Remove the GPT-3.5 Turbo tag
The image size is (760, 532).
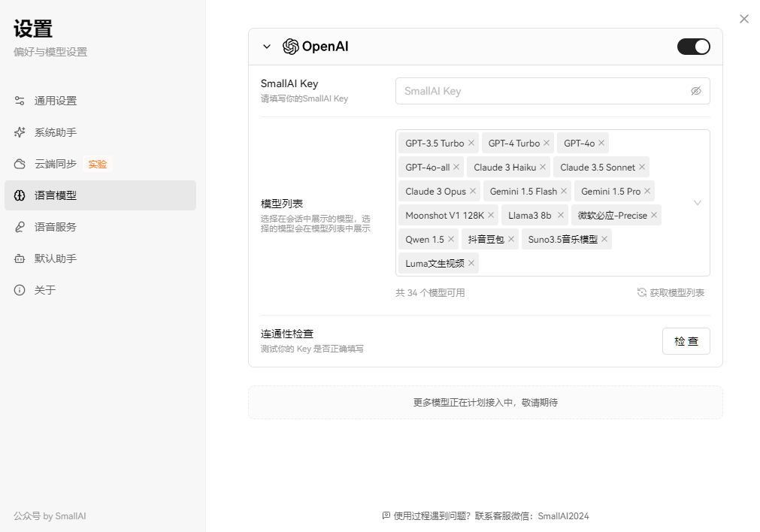471,143
